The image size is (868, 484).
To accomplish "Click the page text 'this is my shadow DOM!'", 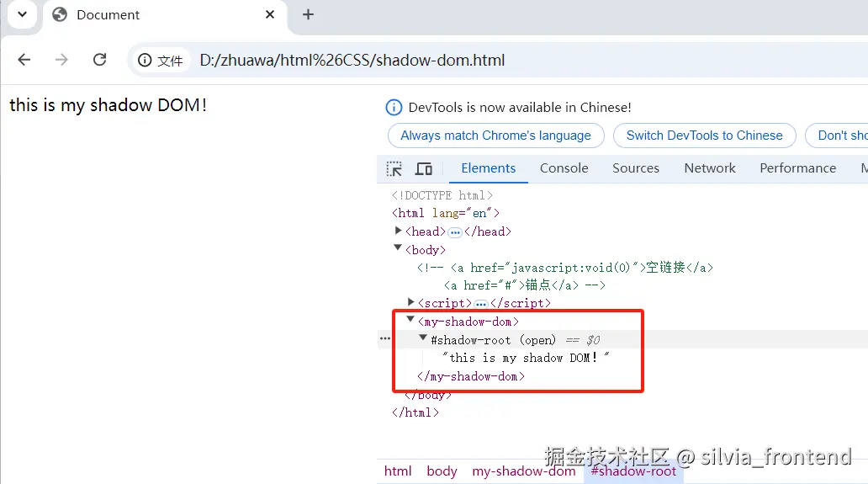I will tap(108, 104).
